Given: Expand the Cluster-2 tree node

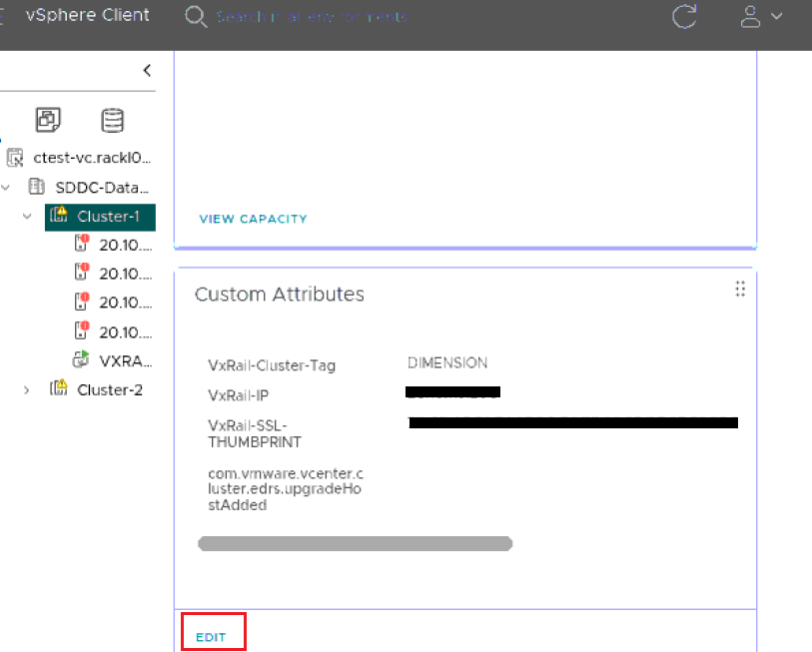Looking at the screenshot, I should pos(26,389).
